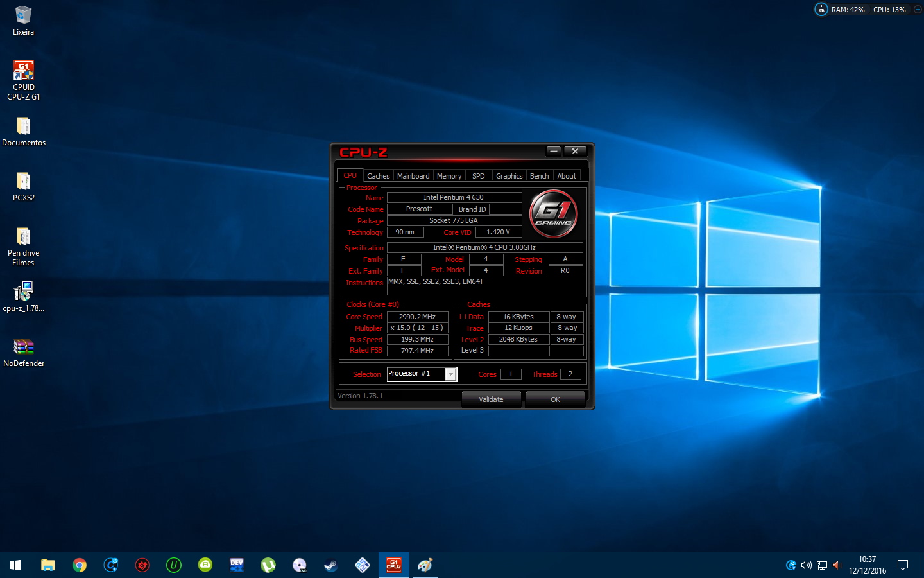Screen dimensions: 924x578
Task: Click the MMX, SSE instructions field
Action: [x=484, y=286]
